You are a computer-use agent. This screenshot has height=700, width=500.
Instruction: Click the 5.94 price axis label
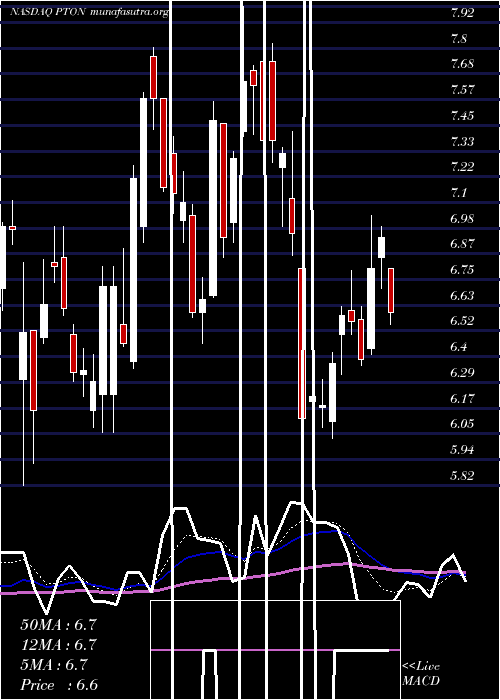click(x=462, y=450)
